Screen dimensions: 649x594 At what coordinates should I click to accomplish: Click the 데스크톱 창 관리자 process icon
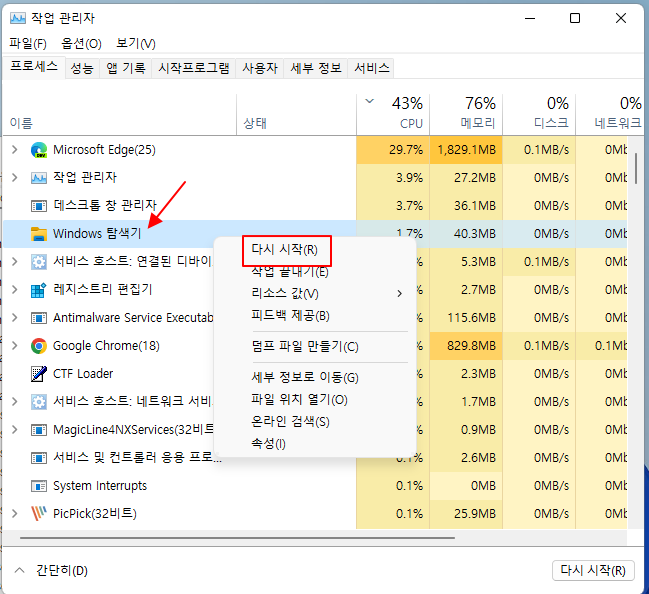coord(39,206)
